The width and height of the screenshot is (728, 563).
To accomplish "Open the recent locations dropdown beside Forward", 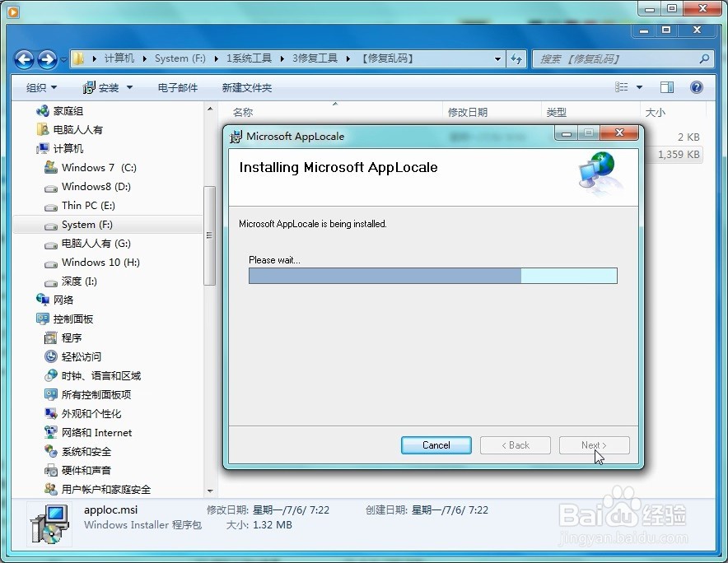I will click(63, 59).
